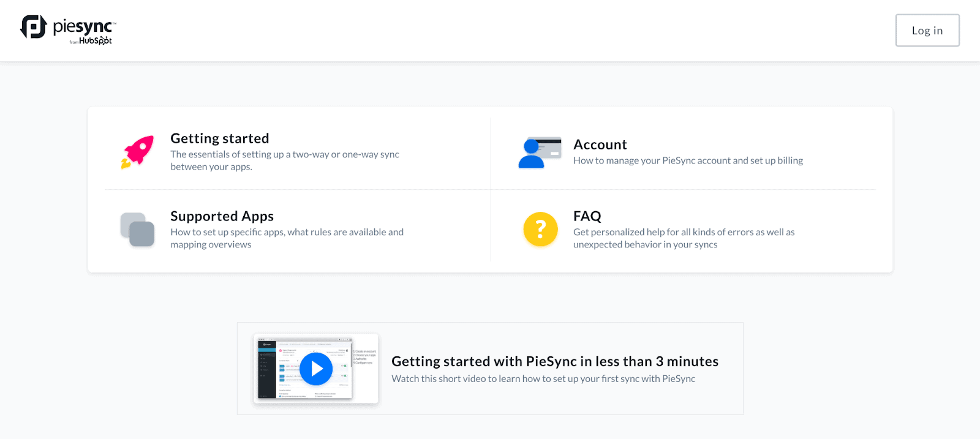The image size is (980, 439).
Task: Click the Account person and card icon
Action: 540,152
